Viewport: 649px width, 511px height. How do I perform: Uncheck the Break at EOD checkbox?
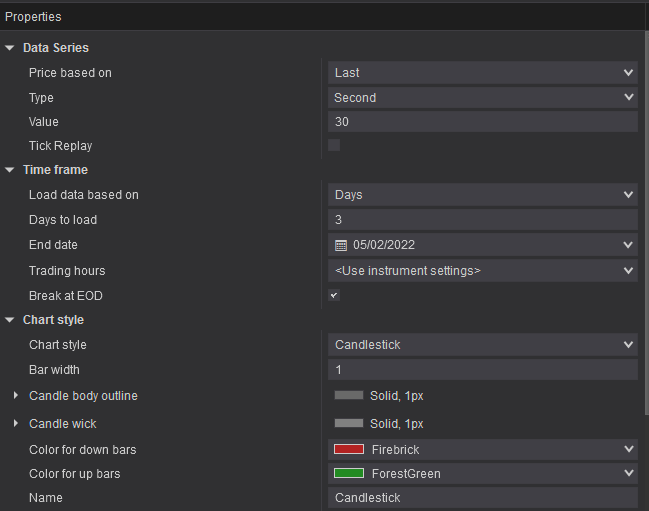point(334,296)
